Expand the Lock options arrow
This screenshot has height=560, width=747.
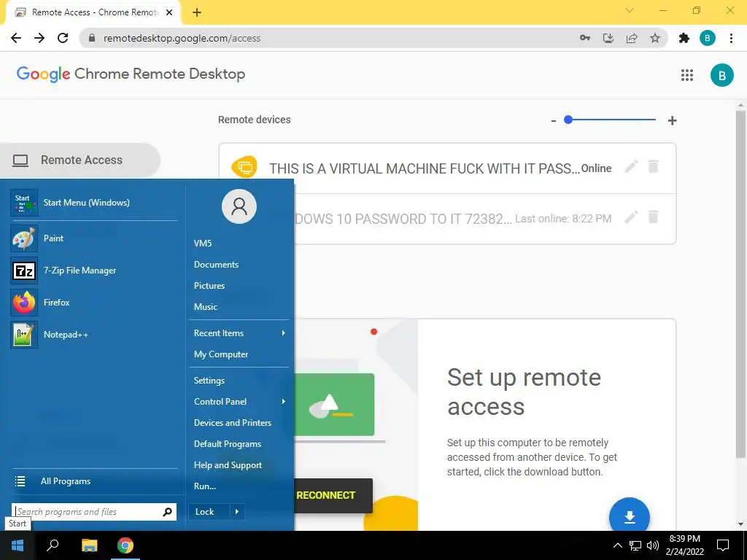pos(237,512)
